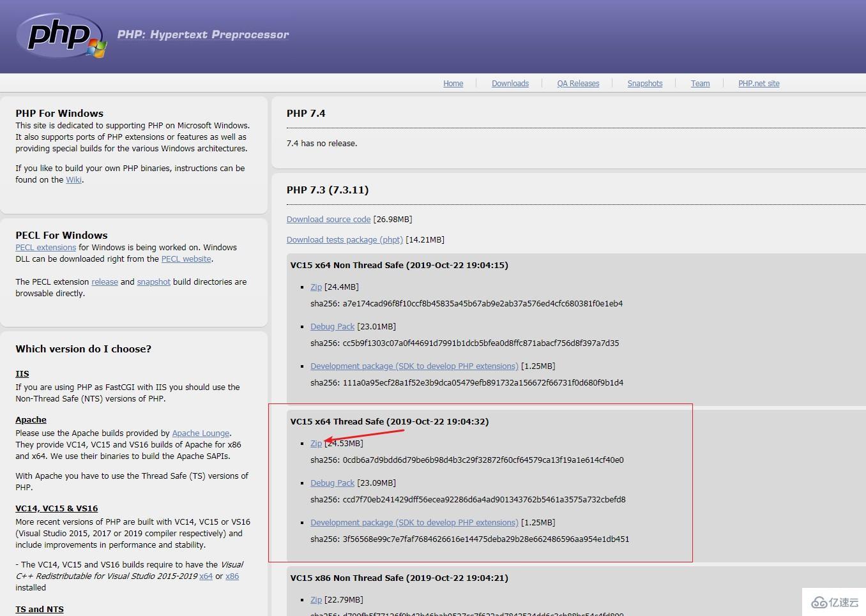Click Download tests package (phpt) link
This screenshot has width=866, height=616.
pyautogui.click(x=345, y=240)
